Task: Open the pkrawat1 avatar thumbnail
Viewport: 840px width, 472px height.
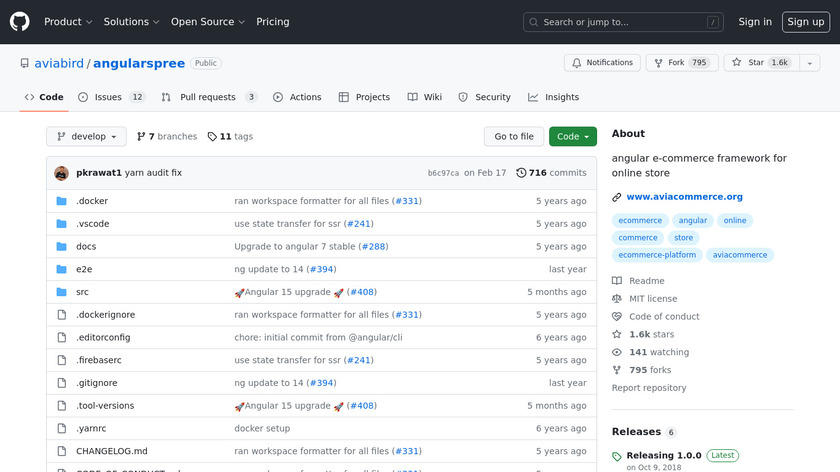Action: (61, 173)
